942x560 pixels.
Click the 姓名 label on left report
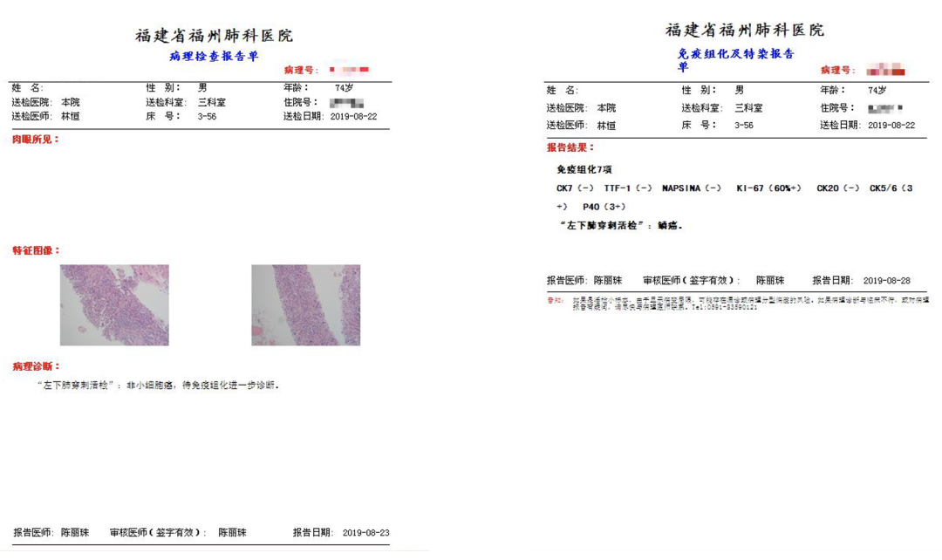27,88
